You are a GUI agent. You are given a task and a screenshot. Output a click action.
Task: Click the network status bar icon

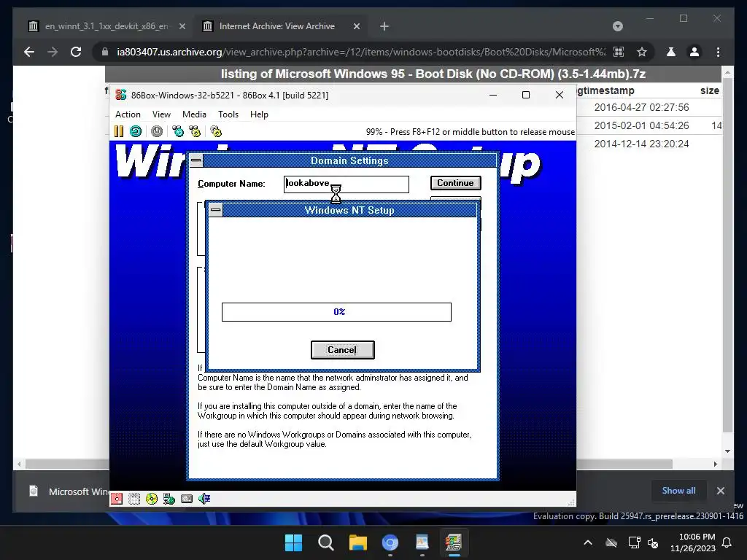(169, 499)
